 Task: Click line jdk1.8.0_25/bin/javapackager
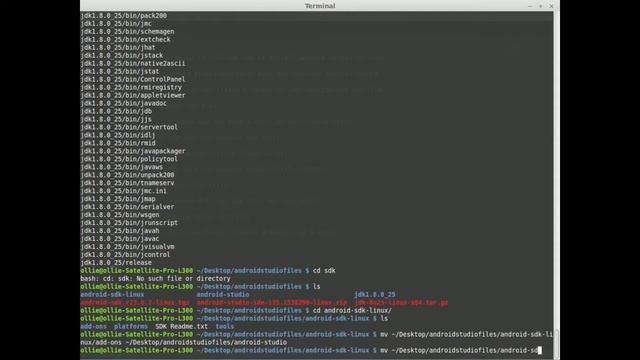click(133, 151)
